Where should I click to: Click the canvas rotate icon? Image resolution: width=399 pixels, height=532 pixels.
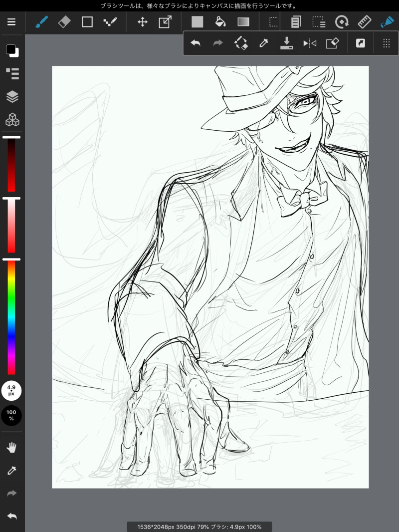(341, 22)
